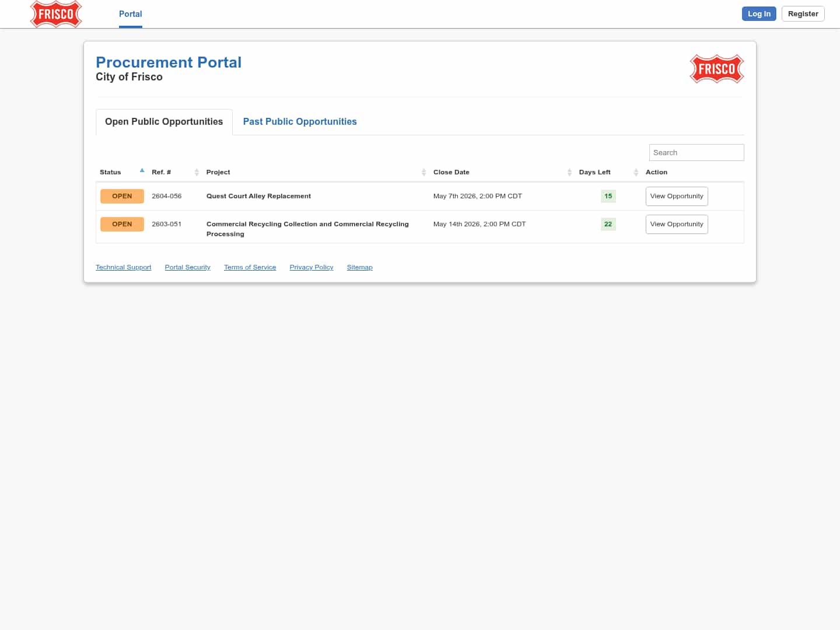
Task: Open the Terms of Service link
Action: pyautogui.click(x=250, y=267)
